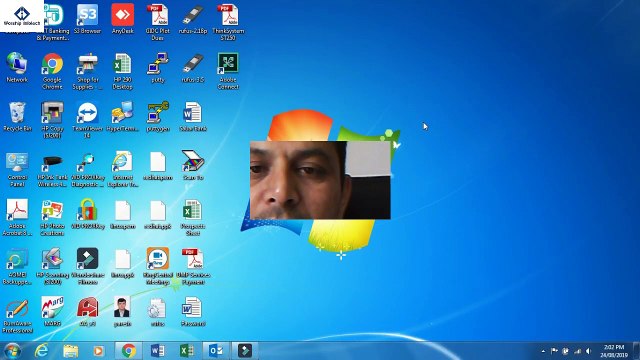Launch RingCentral Meetings desktop shortcut
Viewport: 640px width, 360px height.
[x=158, y=266]
